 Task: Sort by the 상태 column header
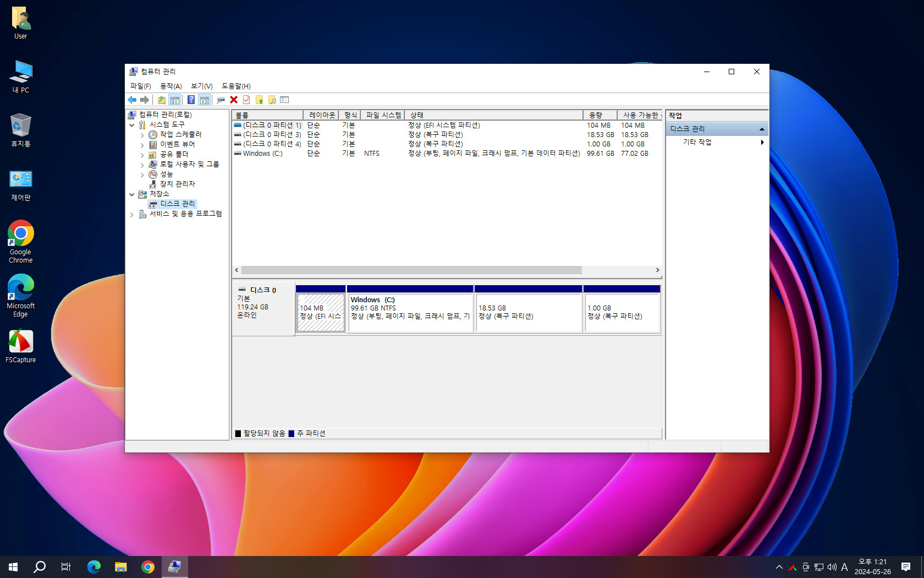pos(494,115)
